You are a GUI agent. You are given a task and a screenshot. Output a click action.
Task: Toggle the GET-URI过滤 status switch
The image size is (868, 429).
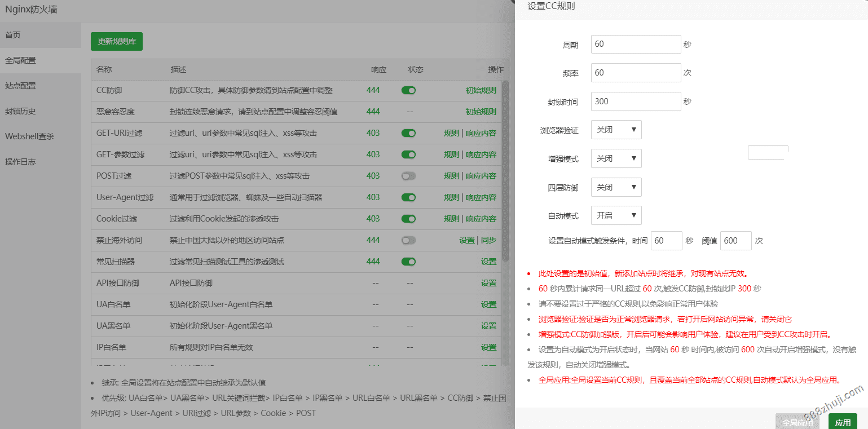(x=408, y=133)
